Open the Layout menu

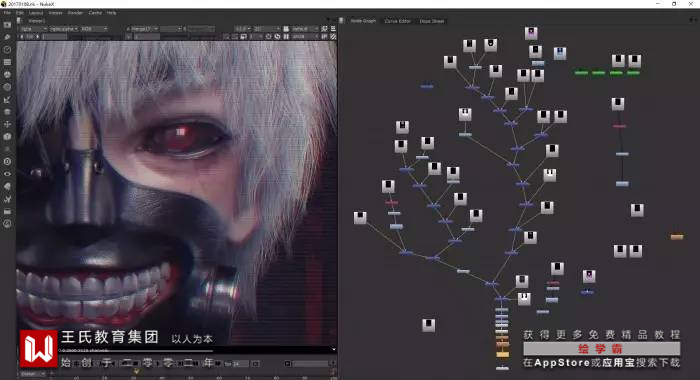pyautogui.click(x=36, y=13)
